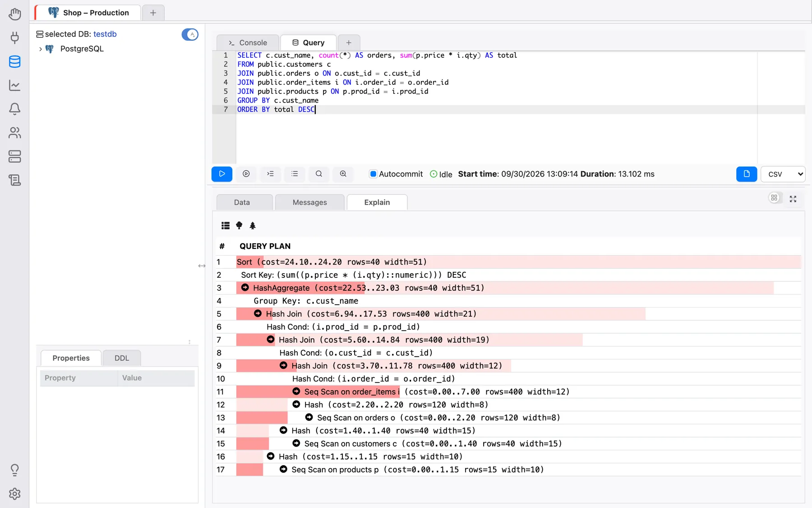812x508 pixels.
Task: Click the indent SQL toolbar button
Action: coord(271,174)
